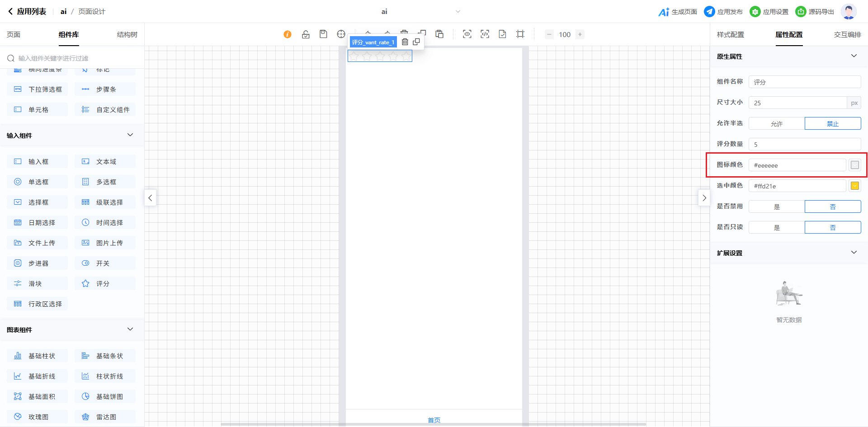Duplicate 评分_vant_rate_1 using the copy icon
Screen dimensions: 868x427
[x=416, y=42]
